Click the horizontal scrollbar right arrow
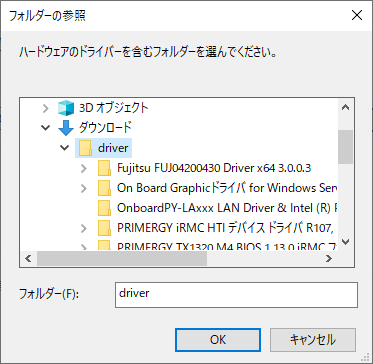Image resolution: width=373 pixels, height=364 pixels. [329, 258]
